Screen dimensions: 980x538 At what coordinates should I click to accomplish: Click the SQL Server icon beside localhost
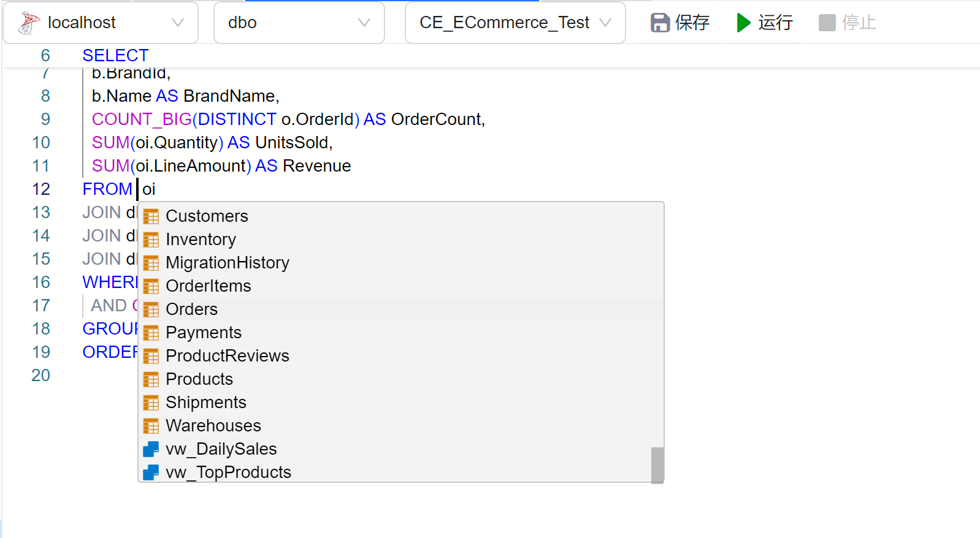click(x=28, y=23)
